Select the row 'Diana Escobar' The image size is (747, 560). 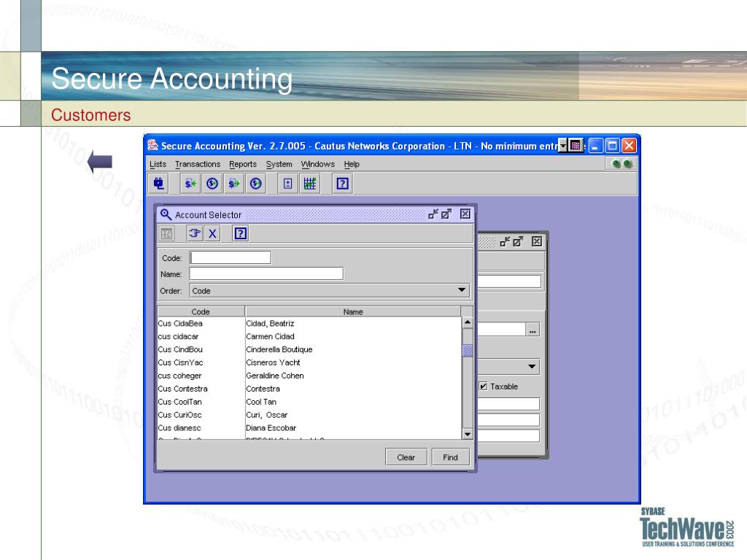[x=309, y=428]
